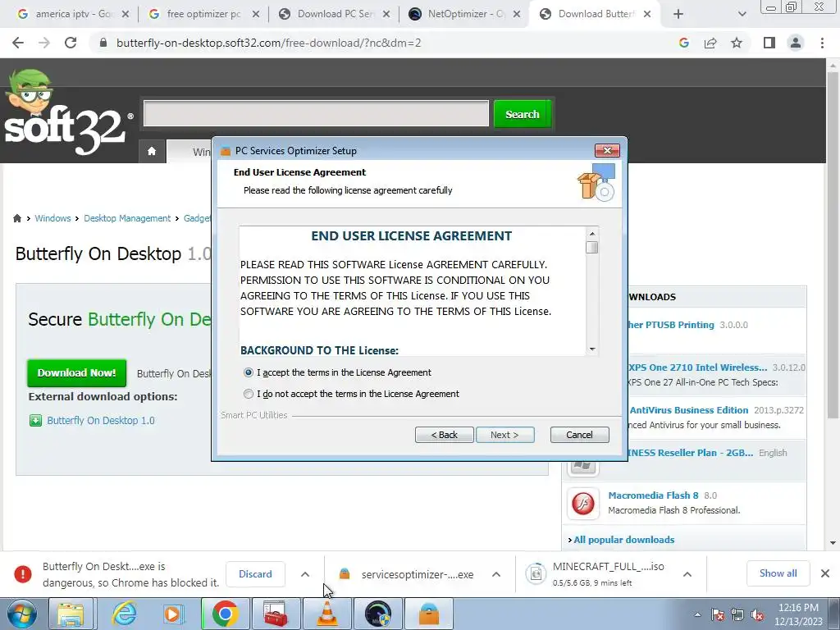The image size is (840, 630).
Task: Click taskbar clock showing 12:16 PM
Action: point(798,614)
